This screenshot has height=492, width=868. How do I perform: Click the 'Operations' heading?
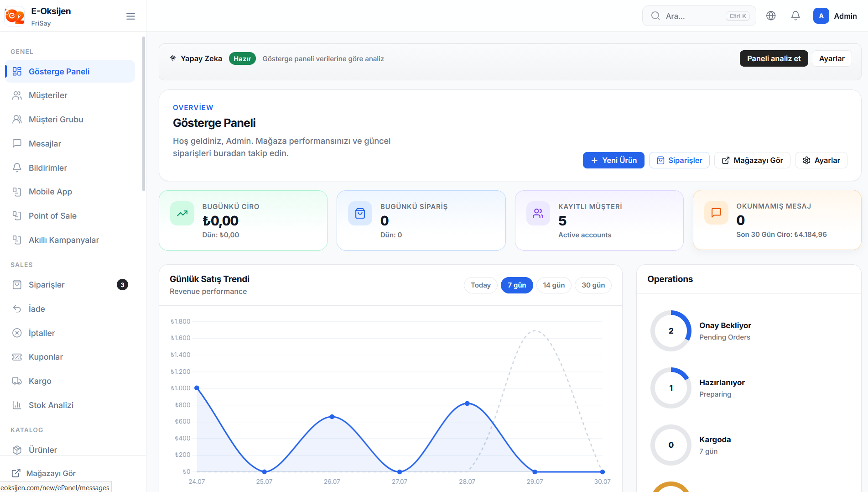click(670, 279)
